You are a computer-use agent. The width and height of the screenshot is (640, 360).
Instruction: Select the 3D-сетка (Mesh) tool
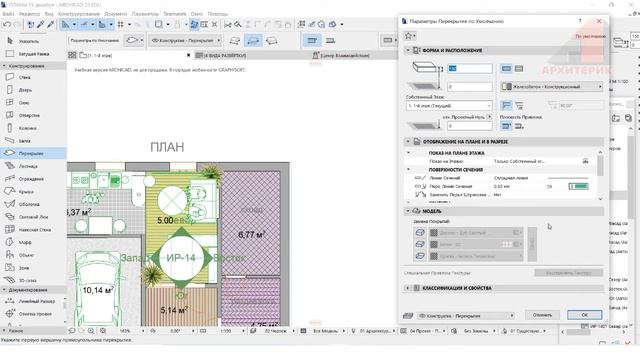click(33, 280)
